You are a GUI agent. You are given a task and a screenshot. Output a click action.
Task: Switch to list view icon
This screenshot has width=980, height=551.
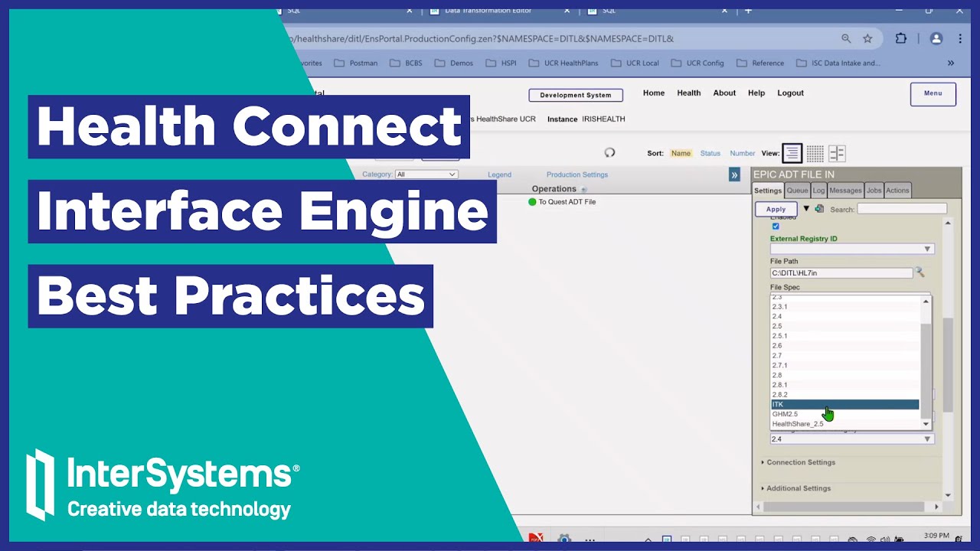click(792, 153)
